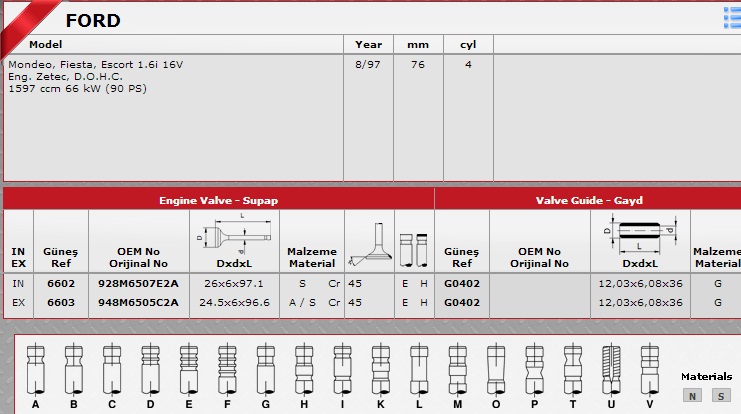Click the N material swatch

point(692,396)
